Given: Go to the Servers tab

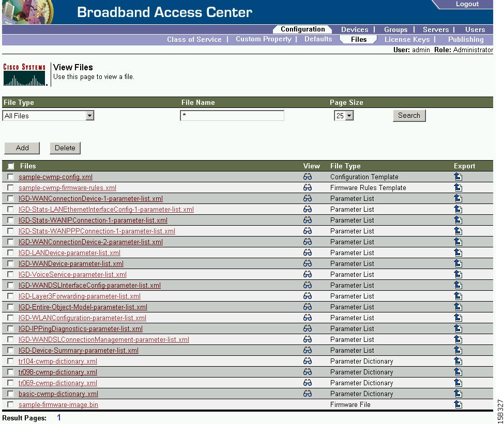Looking at the screenshot, I should click(436, 29).
